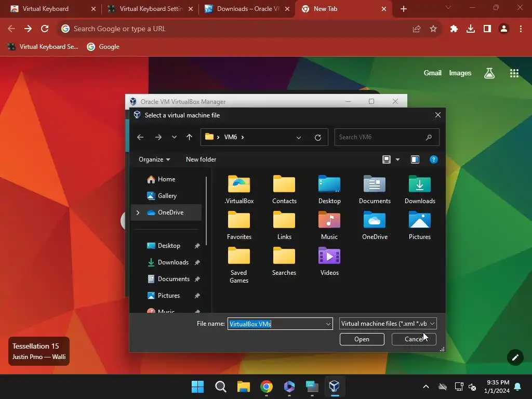Refresh the VM6 folder view

[x=318, y=137]
